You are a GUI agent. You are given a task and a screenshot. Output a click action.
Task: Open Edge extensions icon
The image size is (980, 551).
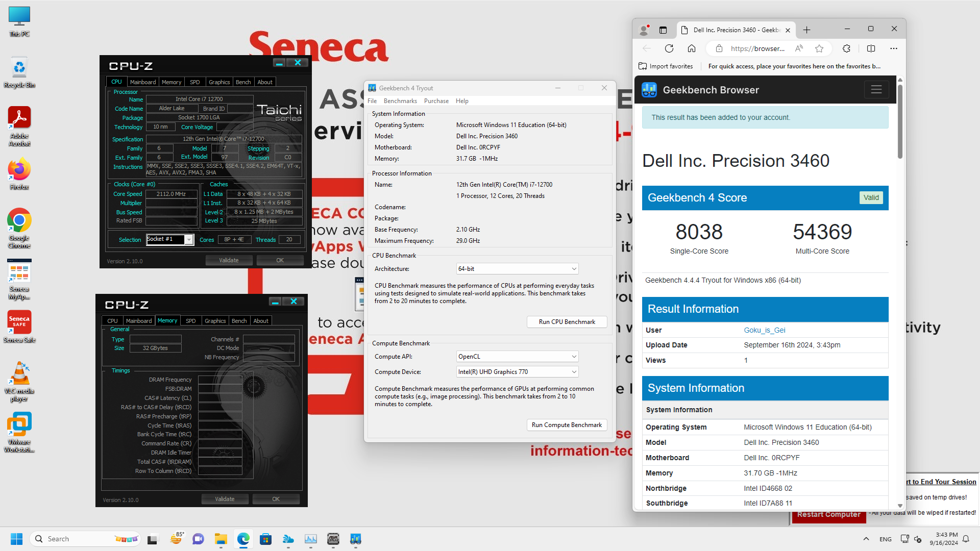pyautogui.click(x=846, y=48)
